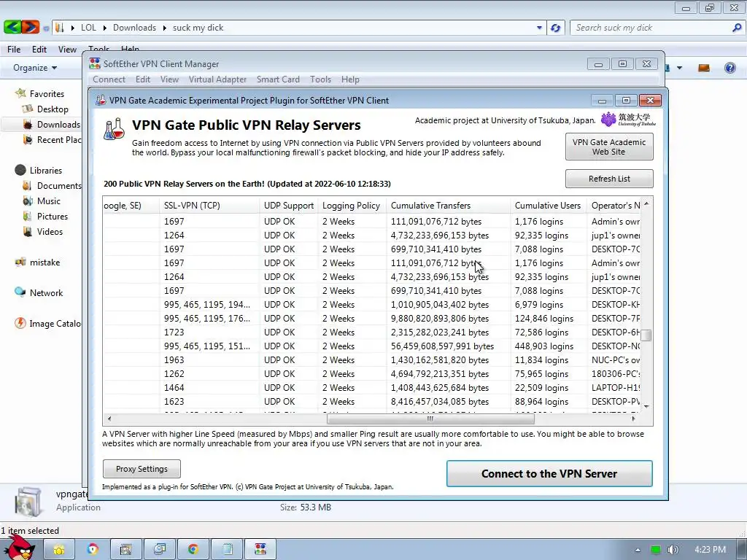Screen dimensions: 747x560
Task: Open the Videos library
Action: 43,231
